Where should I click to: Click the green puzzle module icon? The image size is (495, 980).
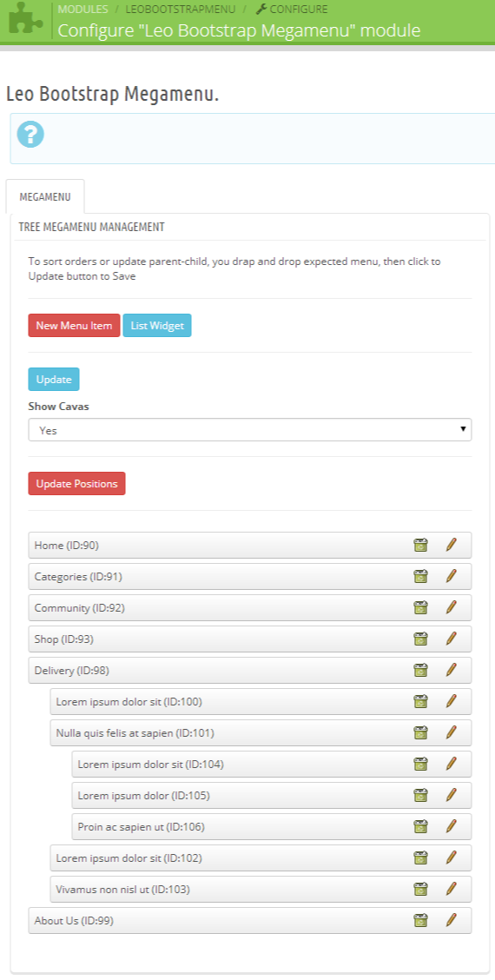[26, 21]
